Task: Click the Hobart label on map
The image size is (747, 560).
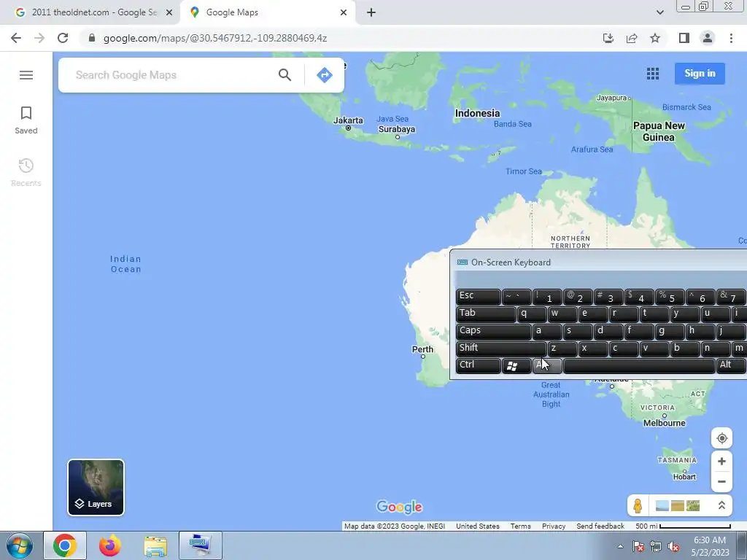Action: coord(684,477)
